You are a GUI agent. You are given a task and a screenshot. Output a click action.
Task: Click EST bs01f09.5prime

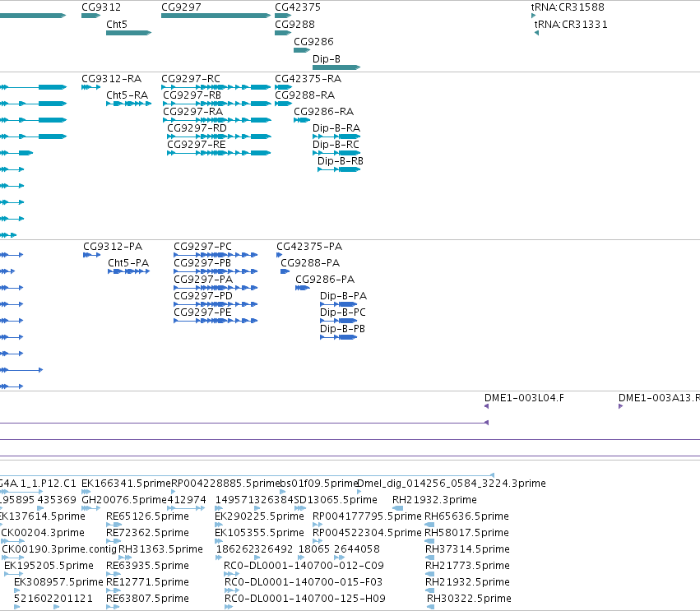coord(319,484)
